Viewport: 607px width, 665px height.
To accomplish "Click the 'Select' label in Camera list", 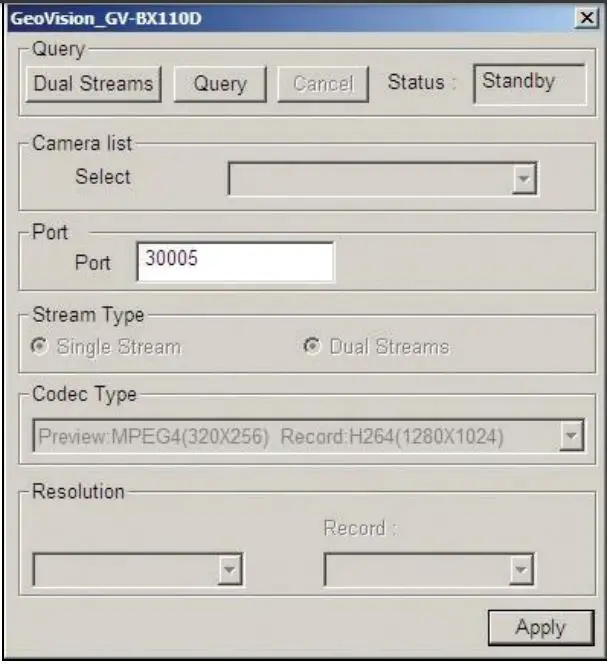I will pyautogui.click(x=103, y=177).
